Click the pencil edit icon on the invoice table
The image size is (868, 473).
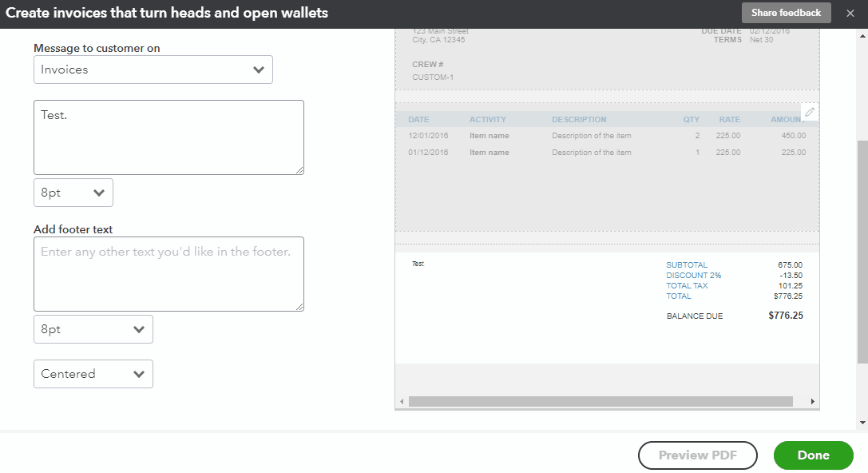(810, 111)
